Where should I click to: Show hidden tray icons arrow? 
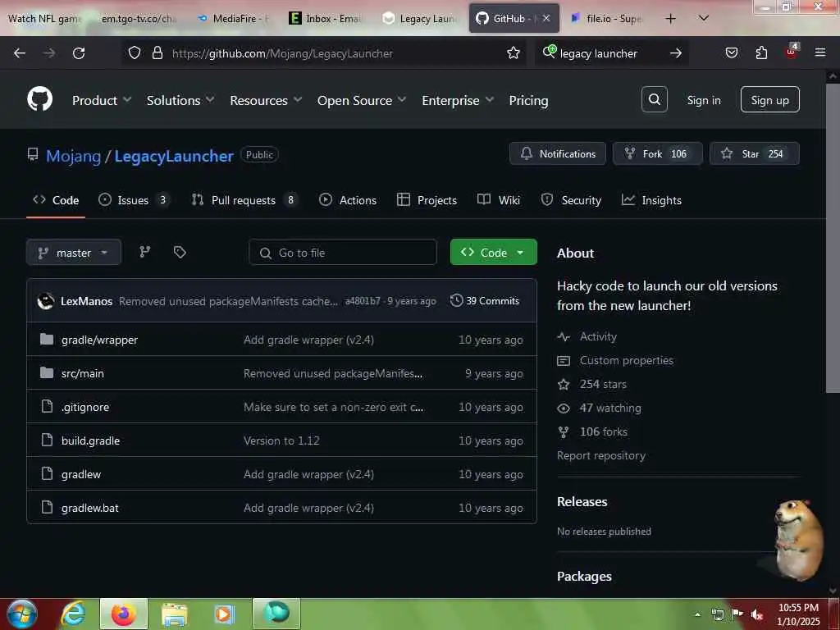(697, 614)
